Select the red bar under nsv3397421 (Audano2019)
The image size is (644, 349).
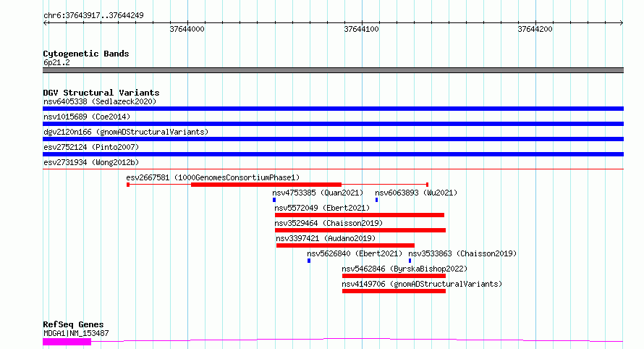pyautogui.click(x=345, y=245)
